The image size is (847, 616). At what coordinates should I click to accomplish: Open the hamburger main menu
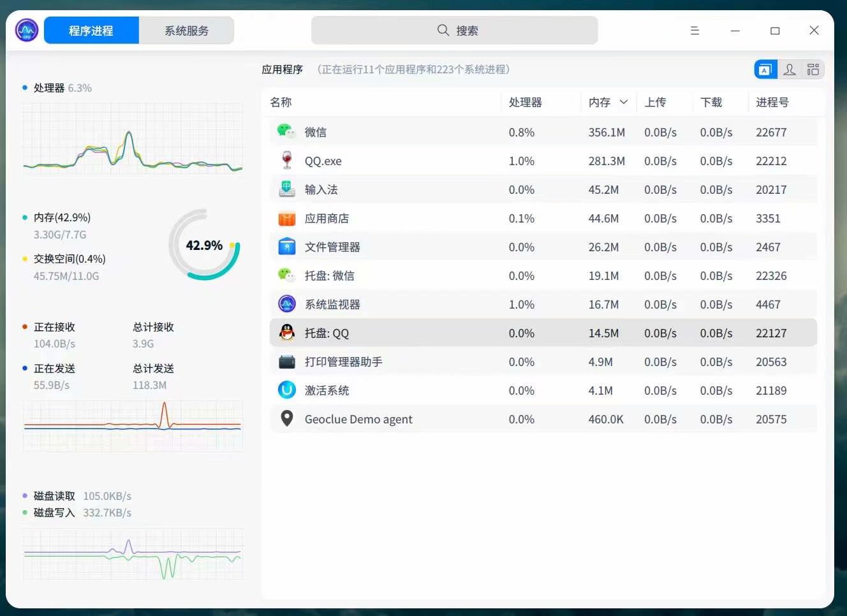tap(695, 31)
